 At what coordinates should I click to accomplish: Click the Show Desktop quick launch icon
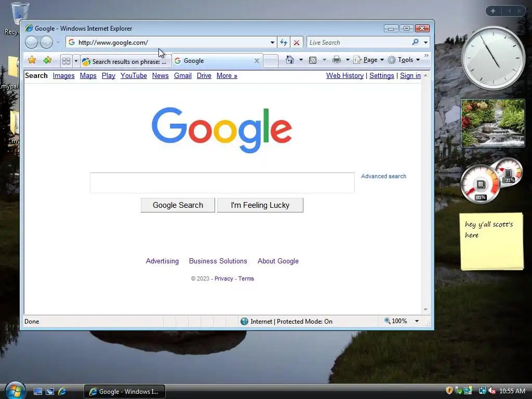[38, 392]
